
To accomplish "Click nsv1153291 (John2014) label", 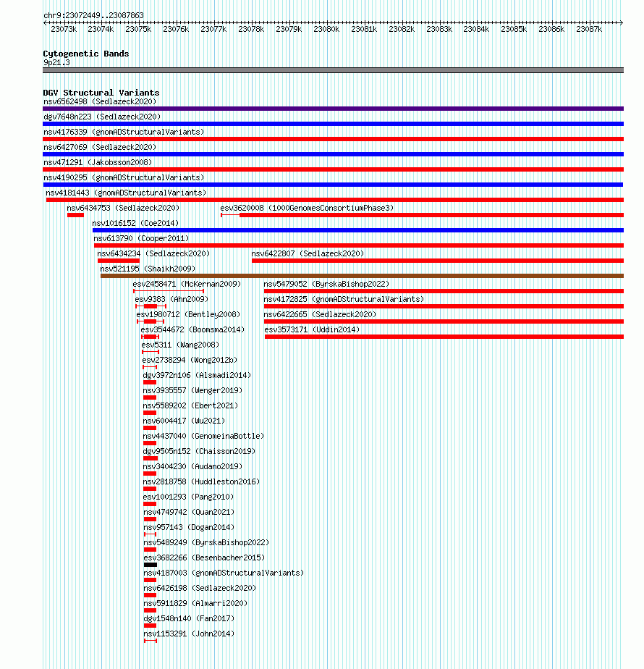I will (189, 634).
